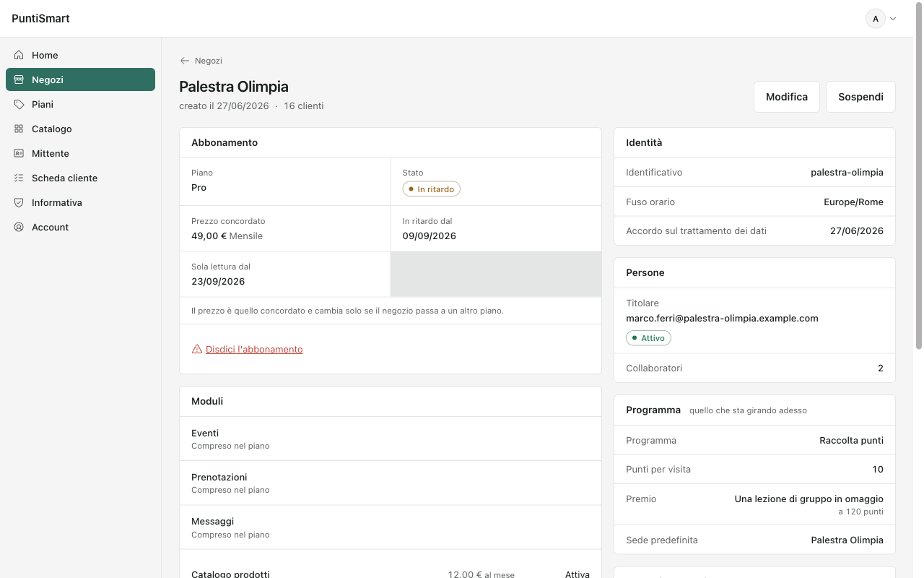Click the Messaggi module row
The height and width of the screenshot is (578, 924).
coord(391,527)
